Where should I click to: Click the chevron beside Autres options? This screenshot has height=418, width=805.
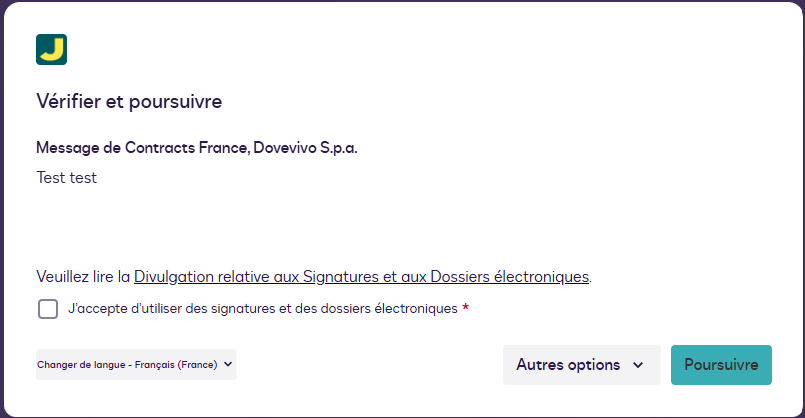(x=638, y=366)
